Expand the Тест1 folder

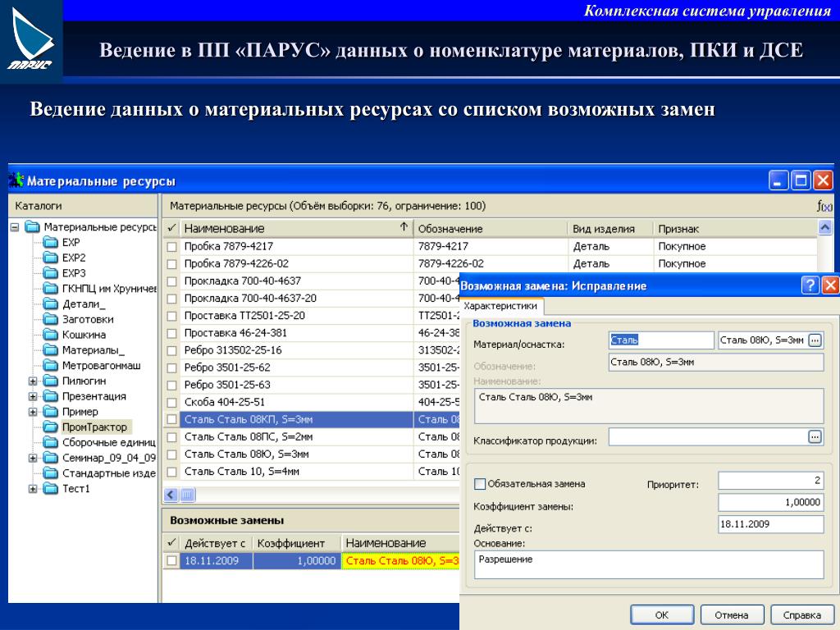[x=33, y=489]
